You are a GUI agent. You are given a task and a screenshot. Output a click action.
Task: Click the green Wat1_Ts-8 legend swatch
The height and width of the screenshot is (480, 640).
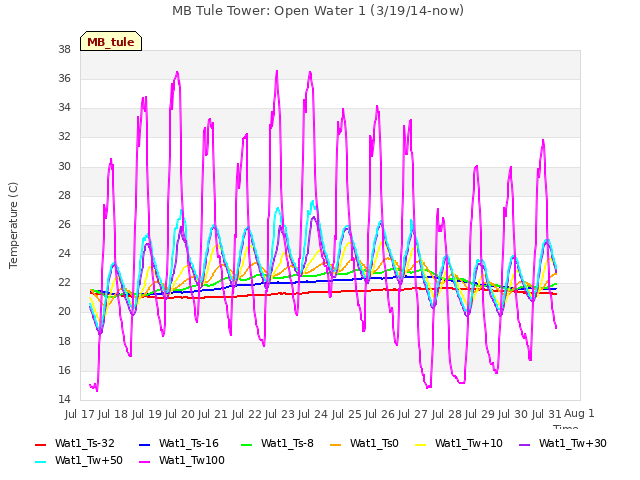point(247,444)
